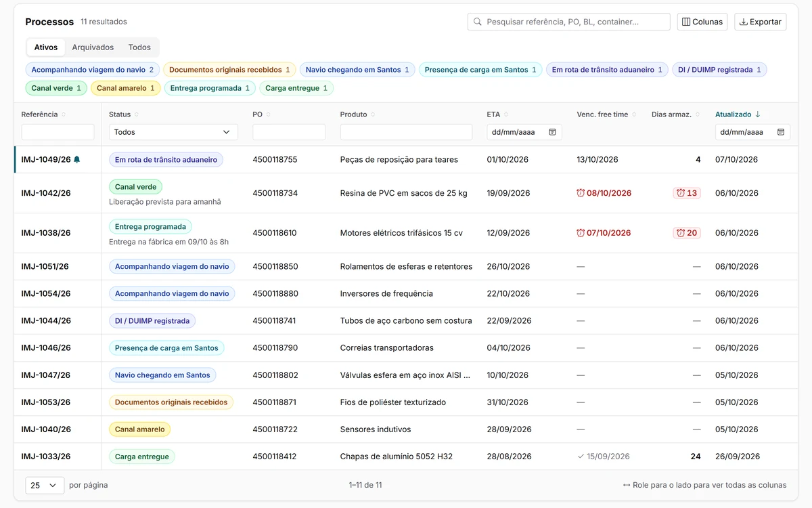The width and height of the screenshot is (812, 508).
Task: Click product Resina de PVC em sacos de 25 kg
Action: coord(404,193)
